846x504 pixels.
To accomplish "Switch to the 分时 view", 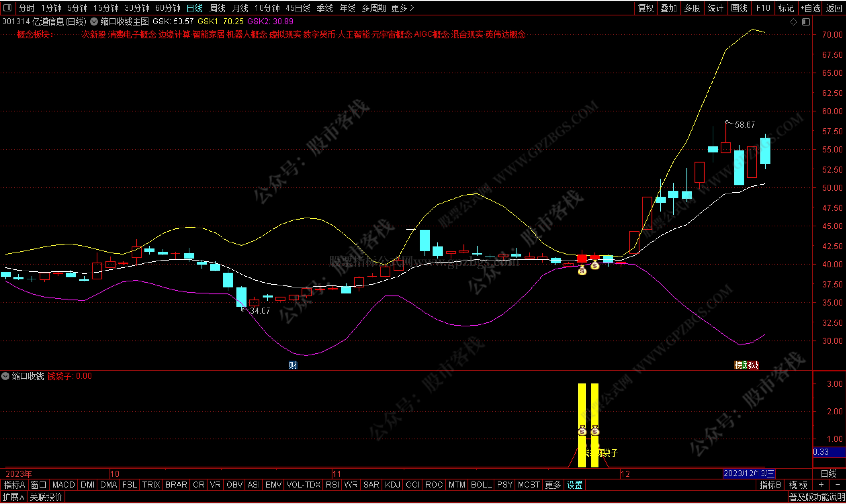I will (27, 8).
